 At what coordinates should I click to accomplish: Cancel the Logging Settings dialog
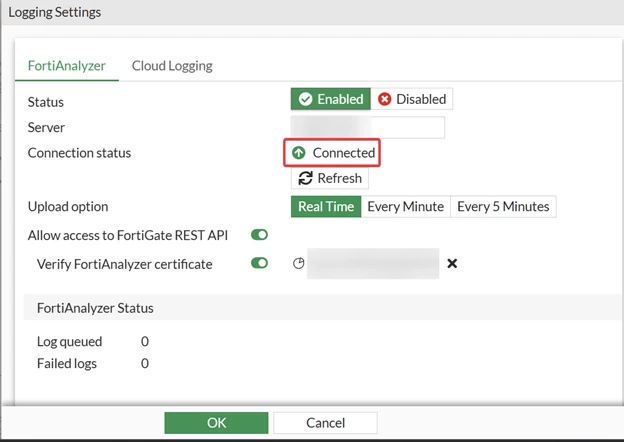(x=326, y=423)
